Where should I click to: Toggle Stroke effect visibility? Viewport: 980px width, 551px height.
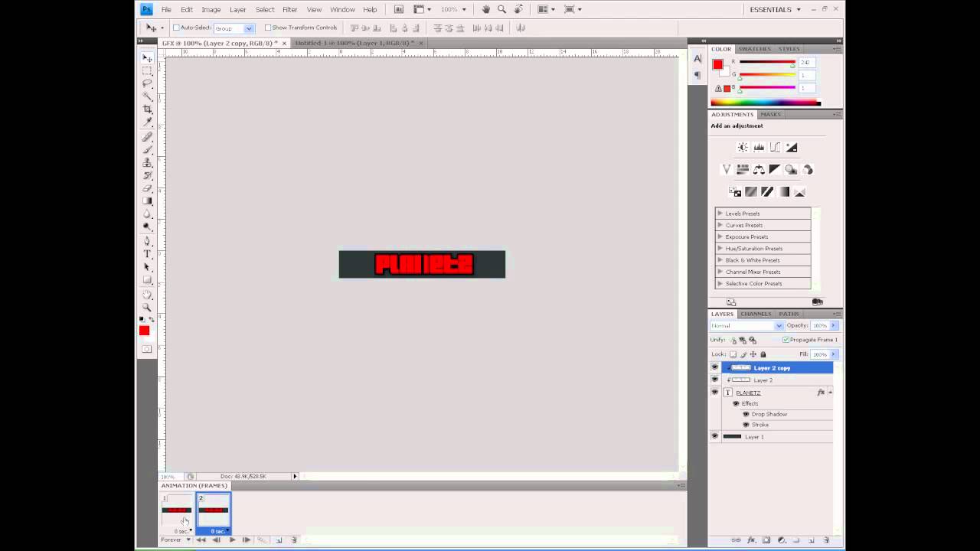click(746, 425)
